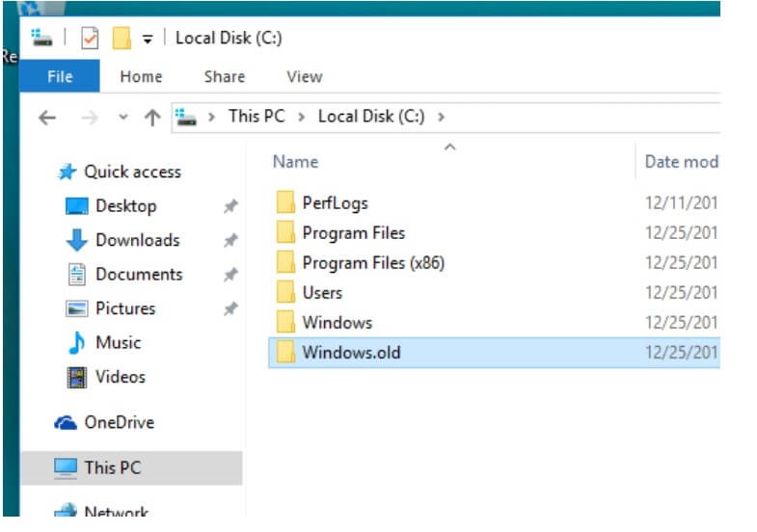Click the date in Windows.old row
The width and height of the screenshot is (757, 532).
tap(681, 352)
